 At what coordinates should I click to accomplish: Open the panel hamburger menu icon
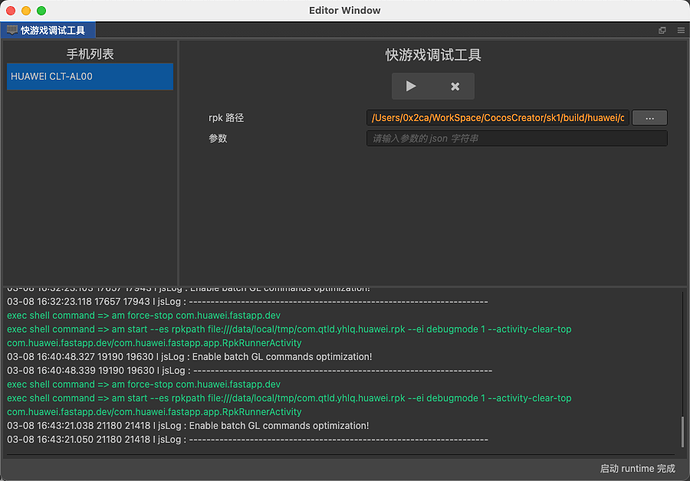coord(681,30)
